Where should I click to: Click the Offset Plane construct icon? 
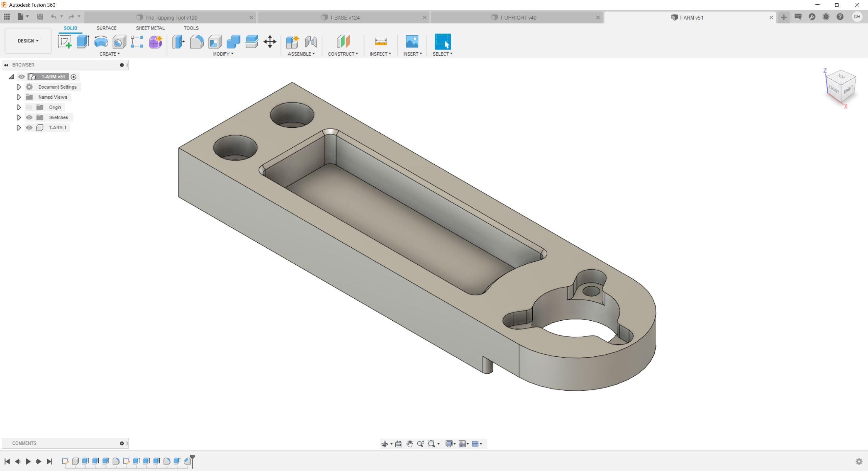pos(343,42)
